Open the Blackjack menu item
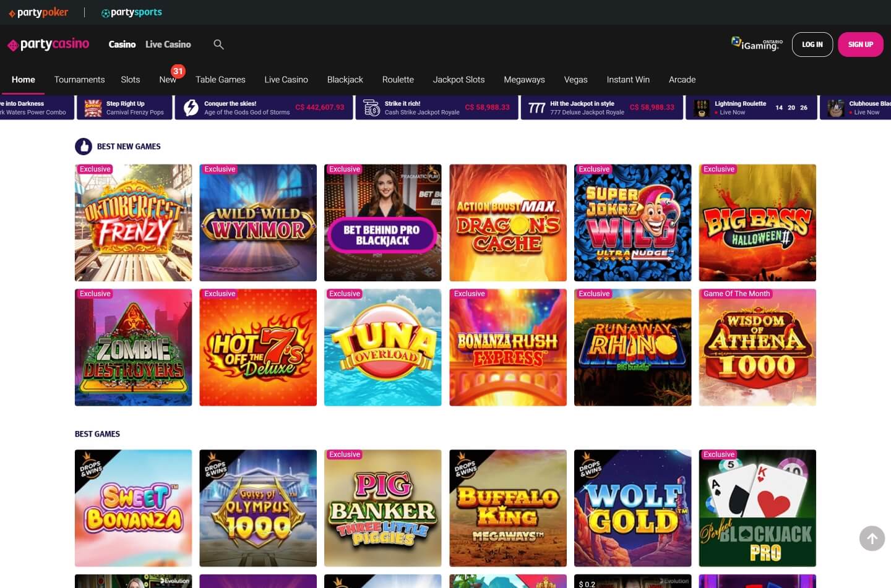 [345, 80]
